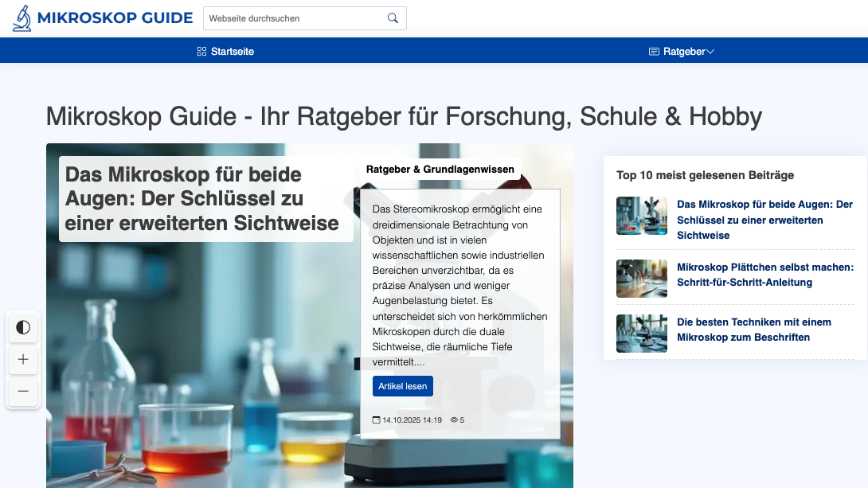The height and width of the screenshot is (488, 868).
Task: Open the Startseite menu item
Action: coord(232,52)
